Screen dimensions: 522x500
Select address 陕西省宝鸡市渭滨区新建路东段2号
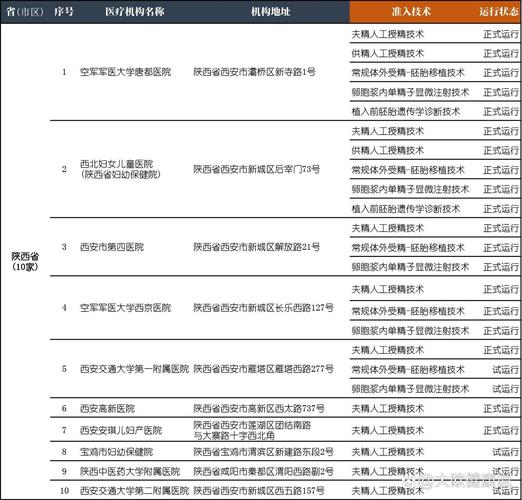[263, 452]
